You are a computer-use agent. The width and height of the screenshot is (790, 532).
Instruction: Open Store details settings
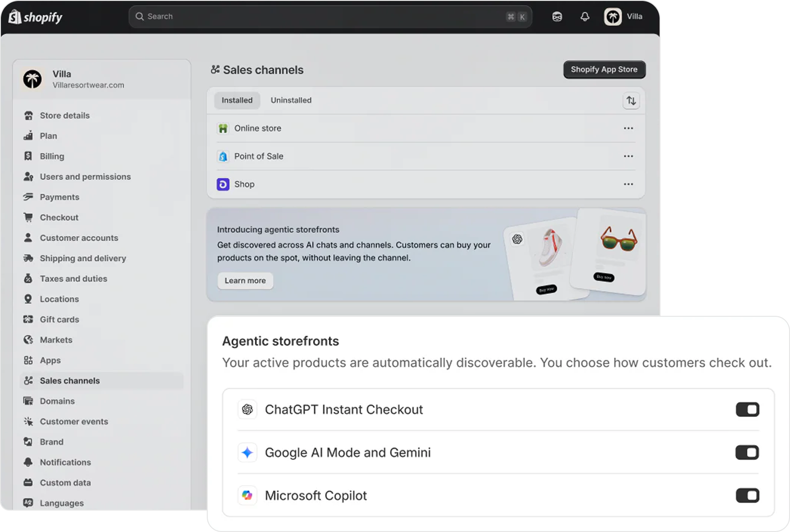click(102, 116)
